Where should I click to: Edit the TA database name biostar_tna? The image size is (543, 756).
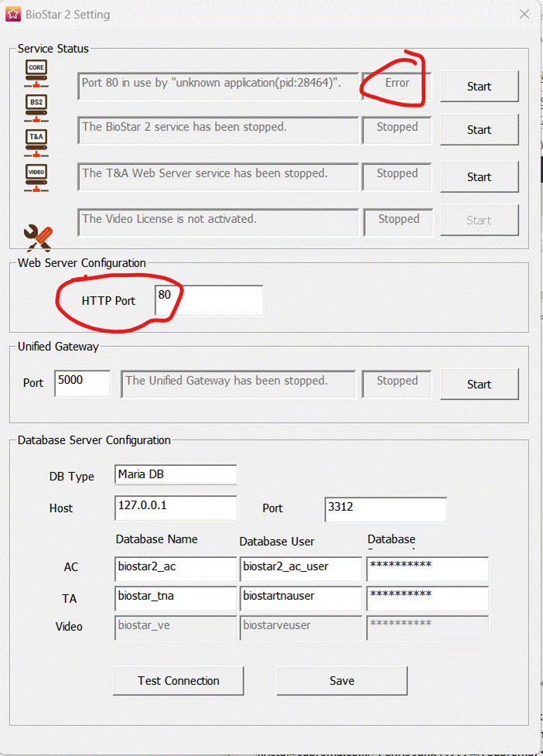coord(176,598)
